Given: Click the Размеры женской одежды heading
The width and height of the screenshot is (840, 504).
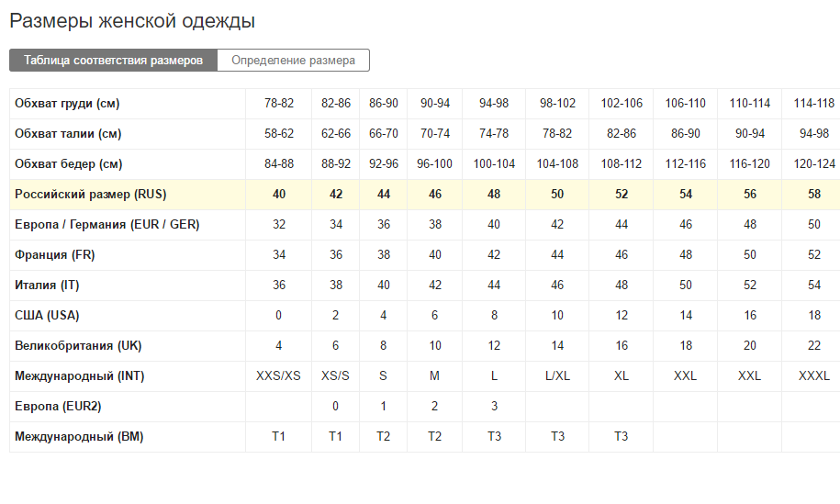Looking at the screenshot, I should tap(132, 21).
